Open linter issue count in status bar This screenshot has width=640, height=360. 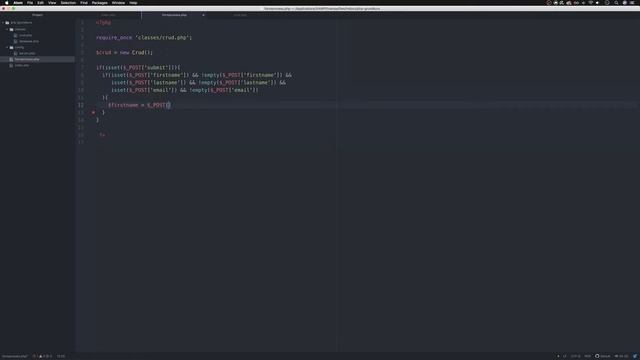point(42,356)
